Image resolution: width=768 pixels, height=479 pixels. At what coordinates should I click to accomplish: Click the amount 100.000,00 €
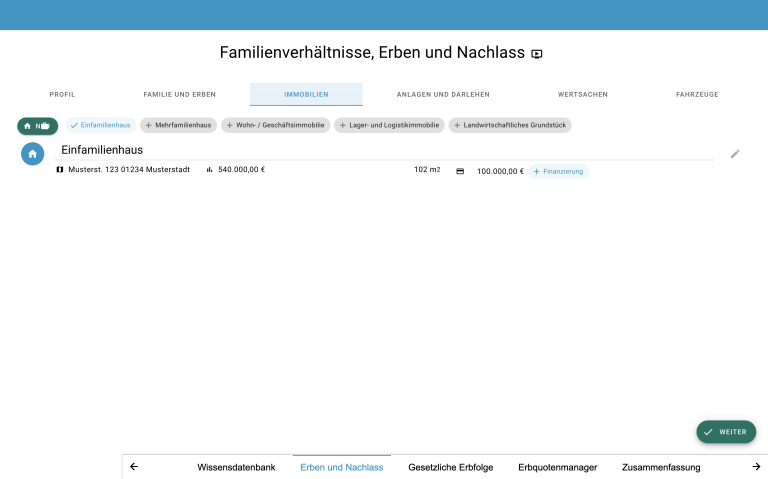[500, 171]
